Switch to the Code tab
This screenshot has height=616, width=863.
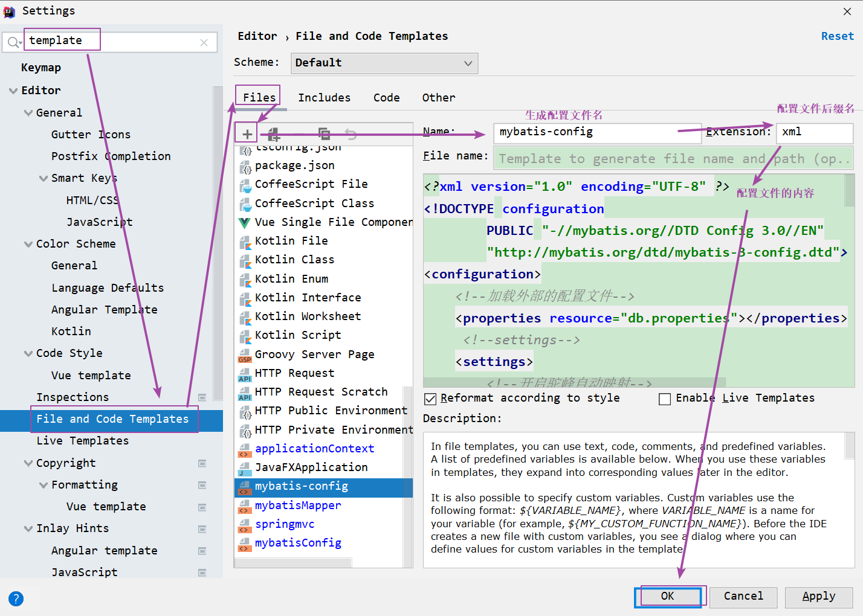(x=386, y=97)
